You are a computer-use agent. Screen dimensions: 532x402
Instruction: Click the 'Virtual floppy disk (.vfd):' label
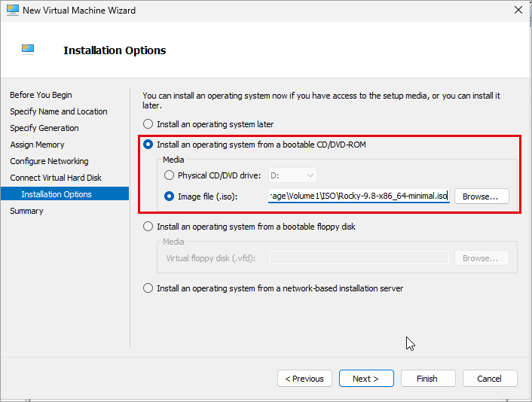(x=211, y=258)
